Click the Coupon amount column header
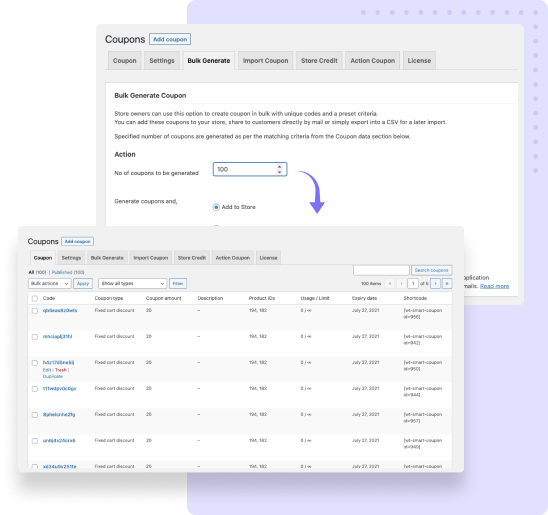The width and height of the screenshot is (548, 515). [164, 298]
